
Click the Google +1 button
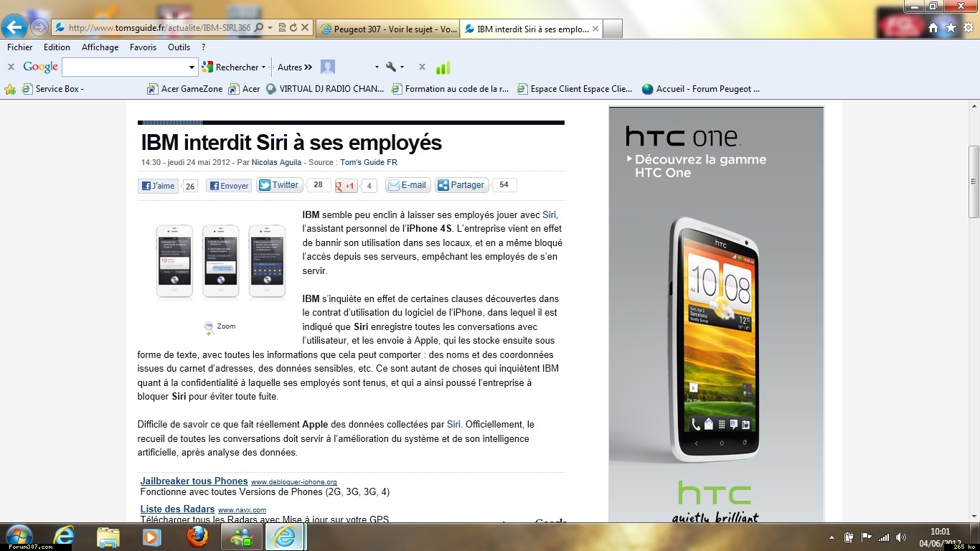click(x=347, y=186)
